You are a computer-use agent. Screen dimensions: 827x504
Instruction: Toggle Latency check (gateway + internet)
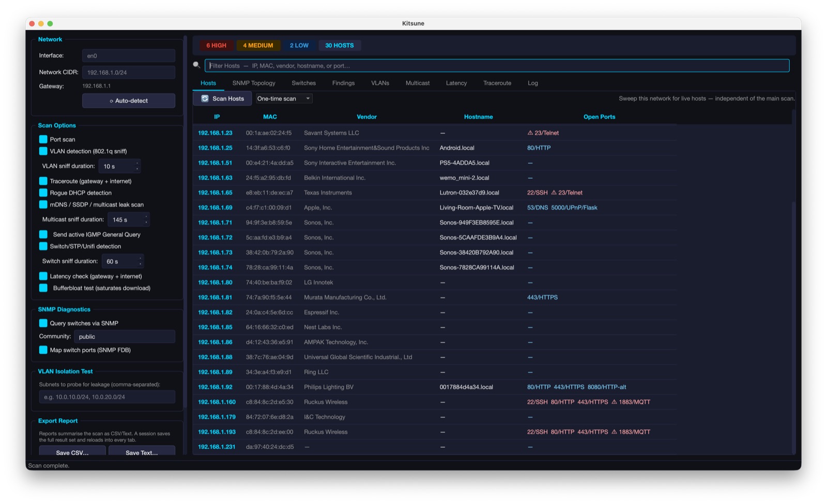[43, 276]
